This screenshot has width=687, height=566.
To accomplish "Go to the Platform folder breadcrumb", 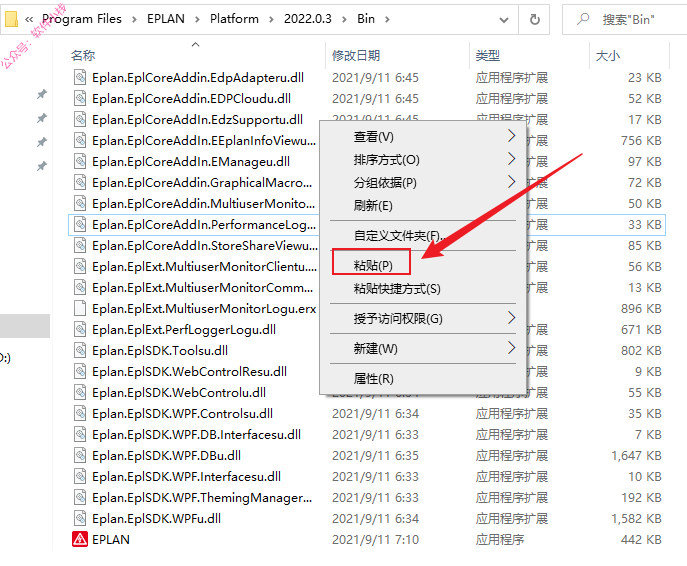I will (234, 19).
